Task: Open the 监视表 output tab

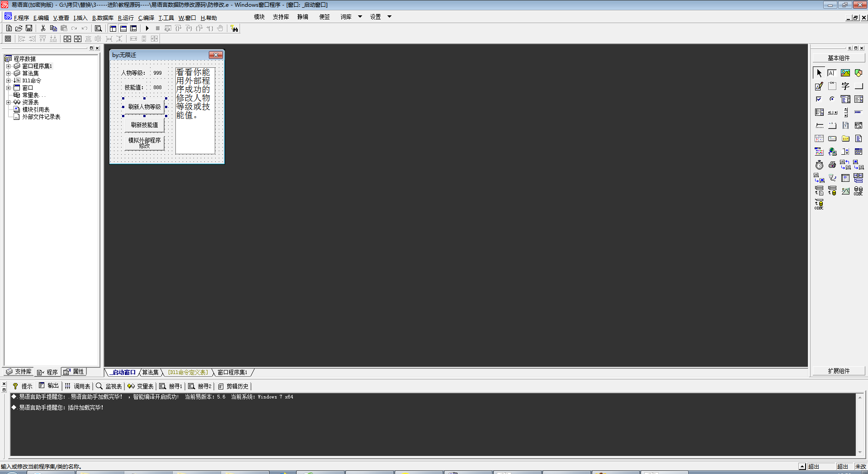Action: 109,386
